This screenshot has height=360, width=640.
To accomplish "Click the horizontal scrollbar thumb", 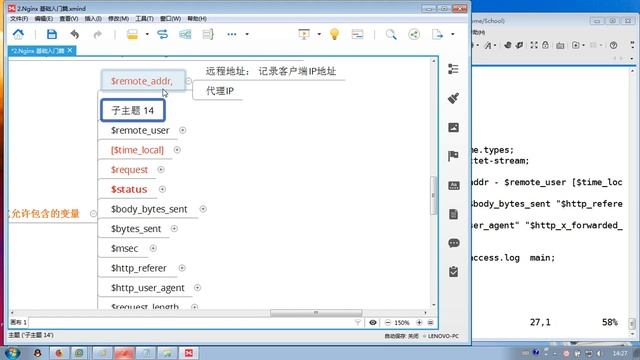I will [x=316, y=313].
